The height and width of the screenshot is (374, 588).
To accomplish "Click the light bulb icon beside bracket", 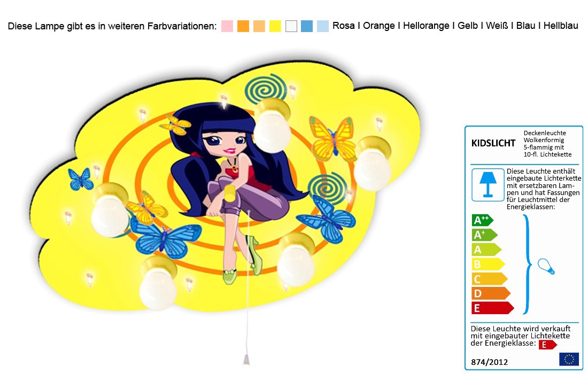I will pyautogui.click(x=546, y=267).
